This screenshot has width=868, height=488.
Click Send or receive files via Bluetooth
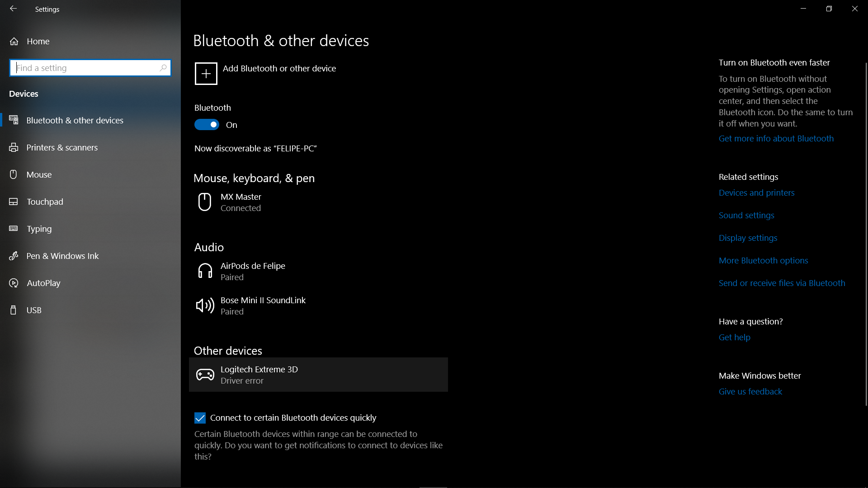[x=782, y=283]
